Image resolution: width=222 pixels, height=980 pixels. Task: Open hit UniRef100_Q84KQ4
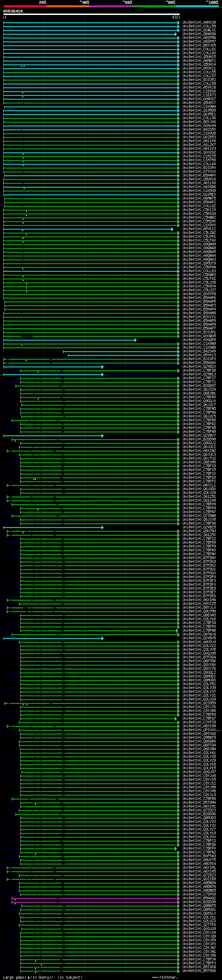pyautogui.click(x=199, y=34)
